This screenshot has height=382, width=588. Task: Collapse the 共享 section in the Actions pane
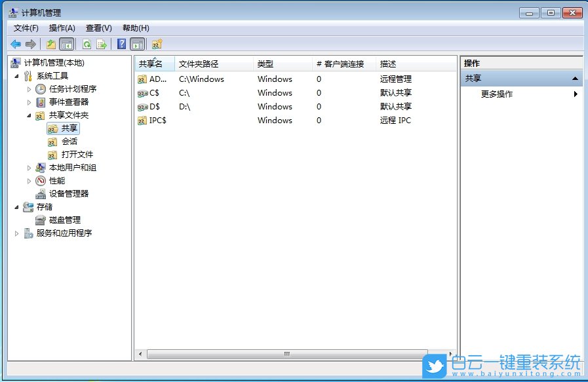point(576,77)
